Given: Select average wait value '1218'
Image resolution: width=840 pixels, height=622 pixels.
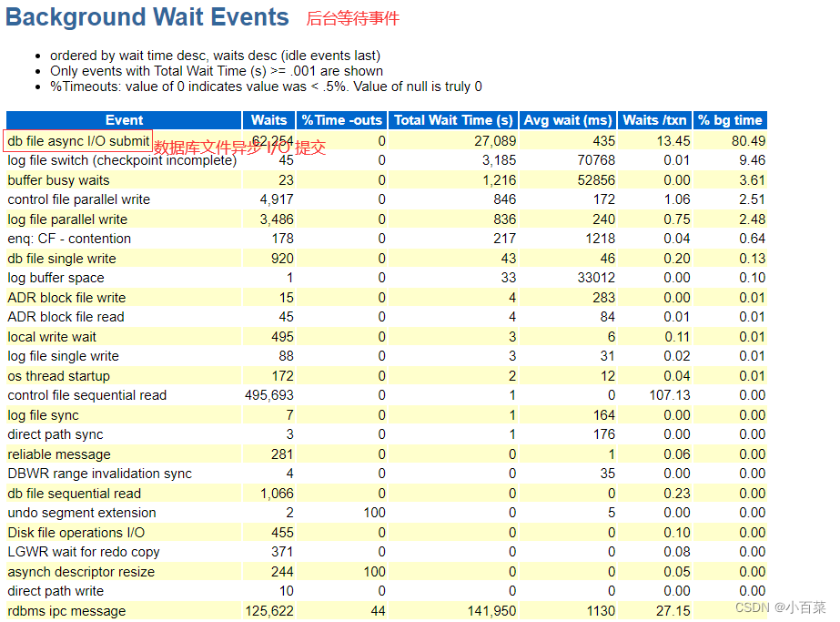Looking at the screenshot, I should coord(600,239).
